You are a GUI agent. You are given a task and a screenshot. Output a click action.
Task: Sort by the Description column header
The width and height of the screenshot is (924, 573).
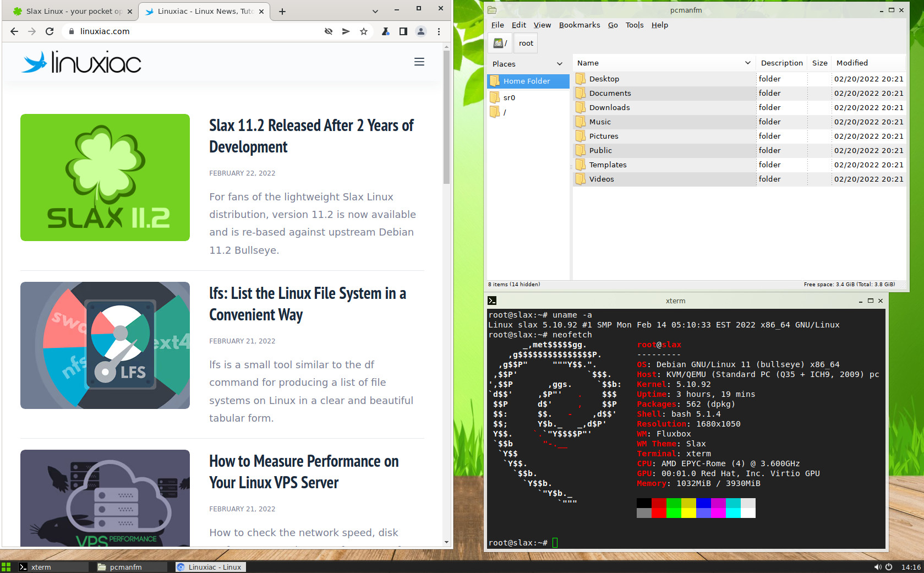pos(781,63)
